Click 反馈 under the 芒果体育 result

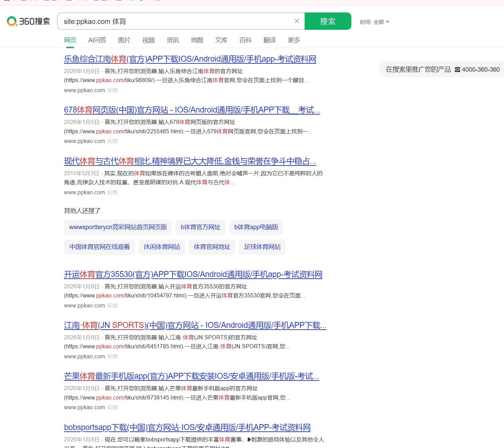(x=112, y=407)
